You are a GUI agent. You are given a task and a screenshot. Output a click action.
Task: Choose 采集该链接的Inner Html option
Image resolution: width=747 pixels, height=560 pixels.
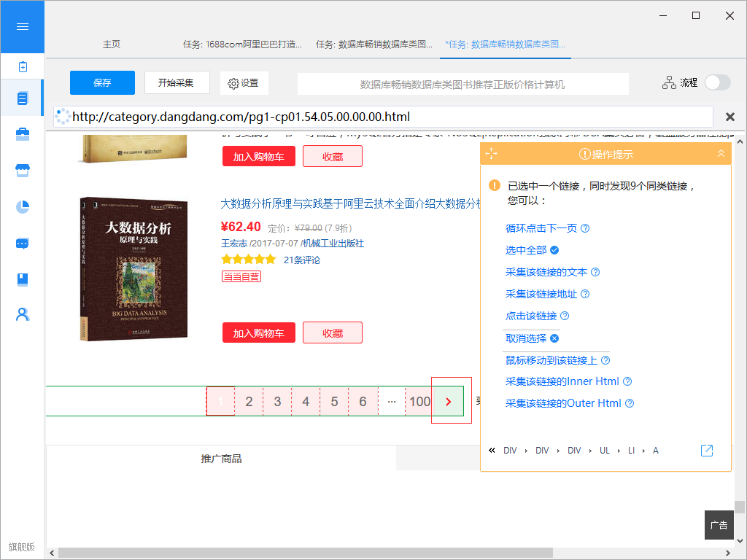click(x=562, y=381)
